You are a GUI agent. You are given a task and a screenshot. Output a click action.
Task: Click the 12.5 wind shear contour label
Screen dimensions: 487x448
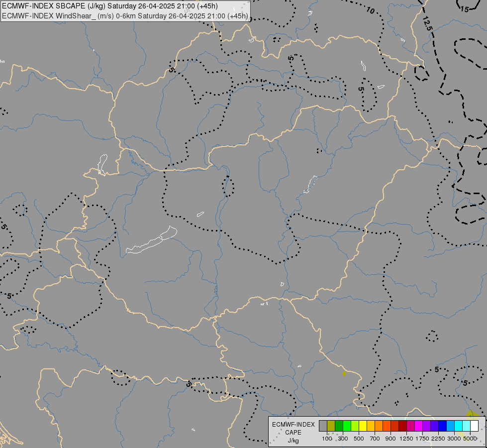(427, 23)
